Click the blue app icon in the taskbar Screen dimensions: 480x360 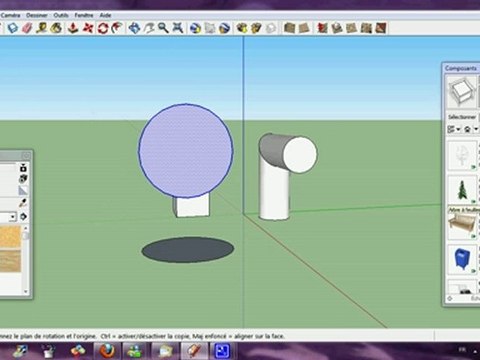(222, 351)
